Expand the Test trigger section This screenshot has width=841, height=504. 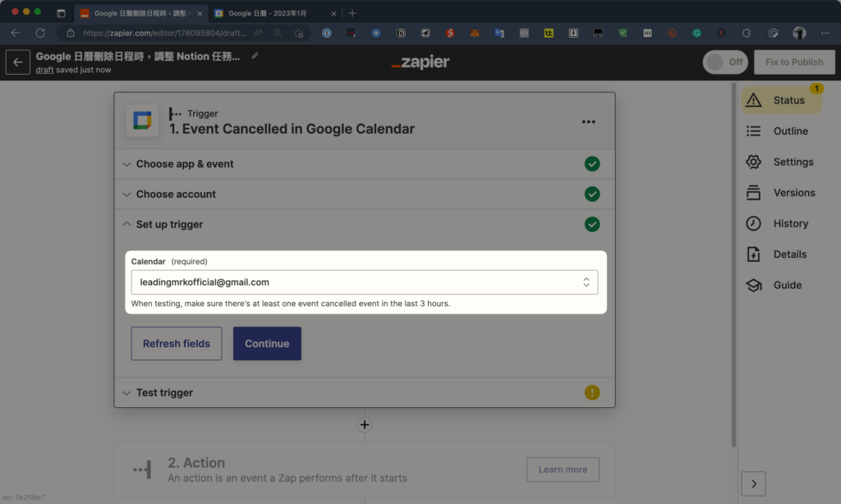pos(365,392)
